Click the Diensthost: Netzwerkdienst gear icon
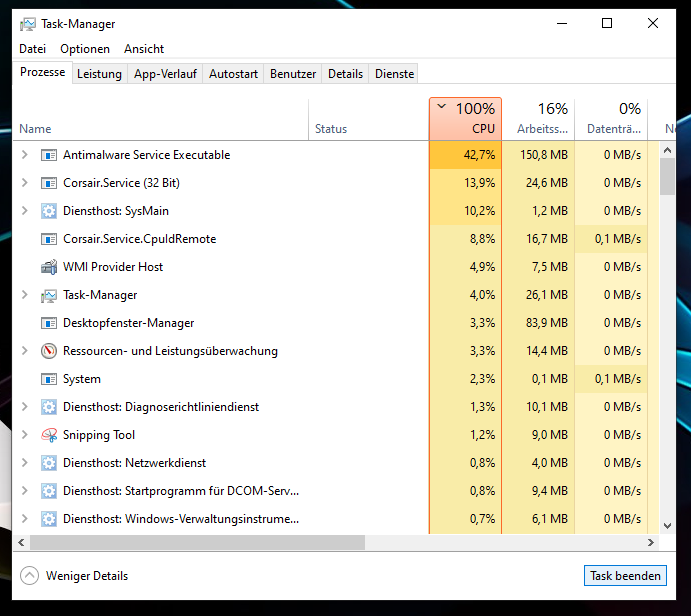The width and height of the screenshot is (691, 616). point(48,463)
